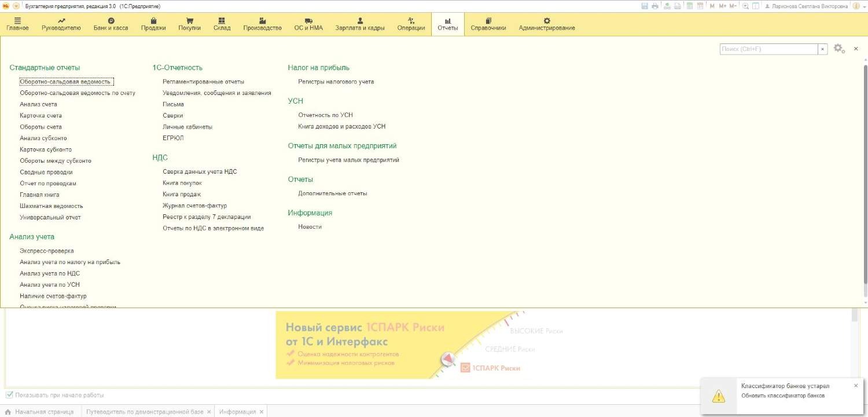
Task: Click the Стандартные отчеты group heading
Action: click(45, 68)
